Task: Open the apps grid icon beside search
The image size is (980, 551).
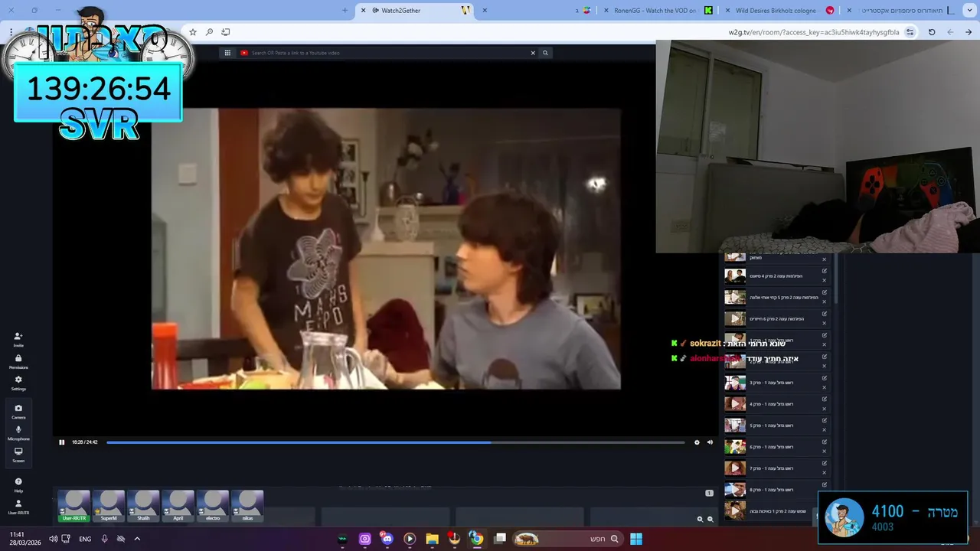Action: click(227, 53)
